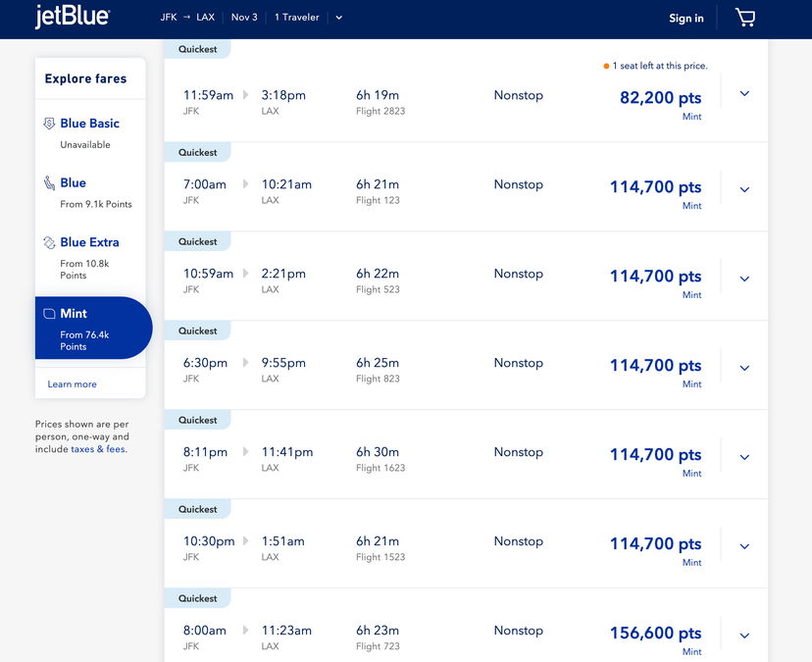Expand details for Flight 1523
Image resolution: width=812 pixels, height=662 pixels.
click(x=744, y=546)
